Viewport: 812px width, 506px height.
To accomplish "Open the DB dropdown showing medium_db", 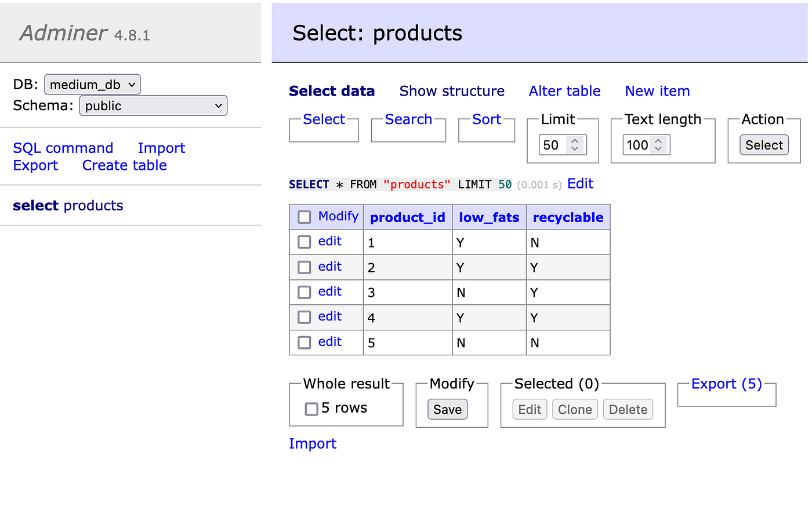I will (x=92, y=85).
